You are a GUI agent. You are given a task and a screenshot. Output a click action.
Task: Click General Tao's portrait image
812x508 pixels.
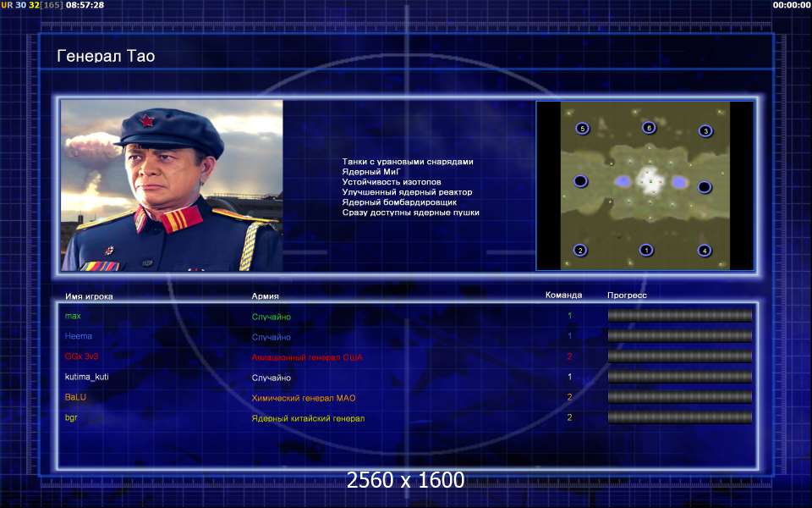(172, 185)
